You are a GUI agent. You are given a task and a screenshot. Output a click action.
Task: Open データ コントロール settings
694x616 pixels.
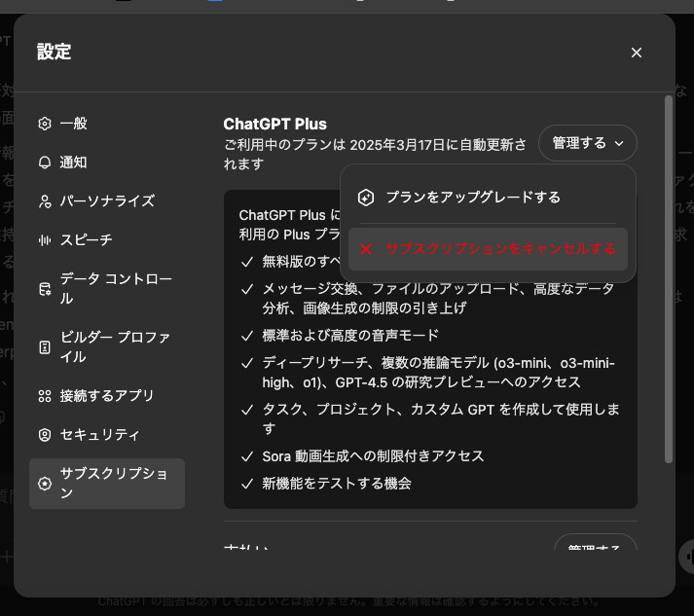pyautogui.click(x=107, y=289)
